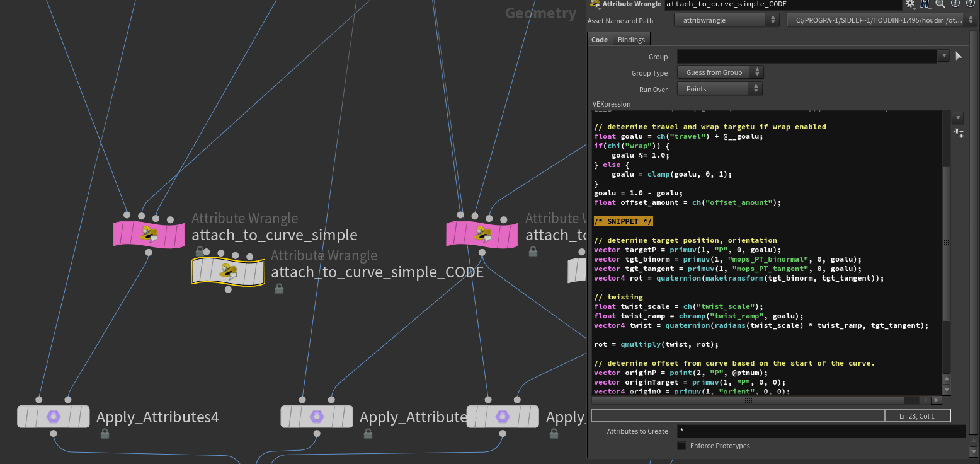Click the expand VEXpression editor icon

(x=959, y=132)
